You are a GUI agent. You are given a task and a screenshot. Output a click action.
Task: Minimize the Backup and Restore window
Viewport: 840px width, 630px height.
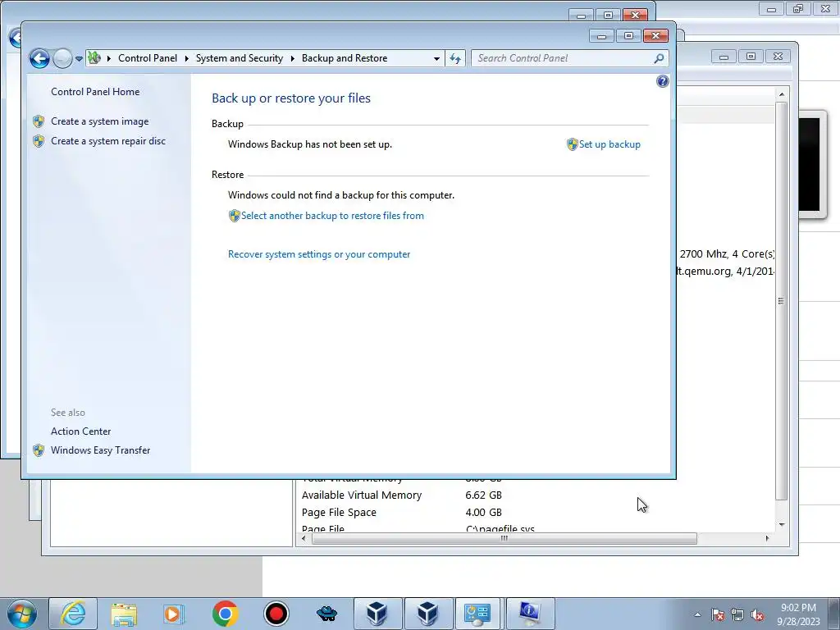(601, 36)
